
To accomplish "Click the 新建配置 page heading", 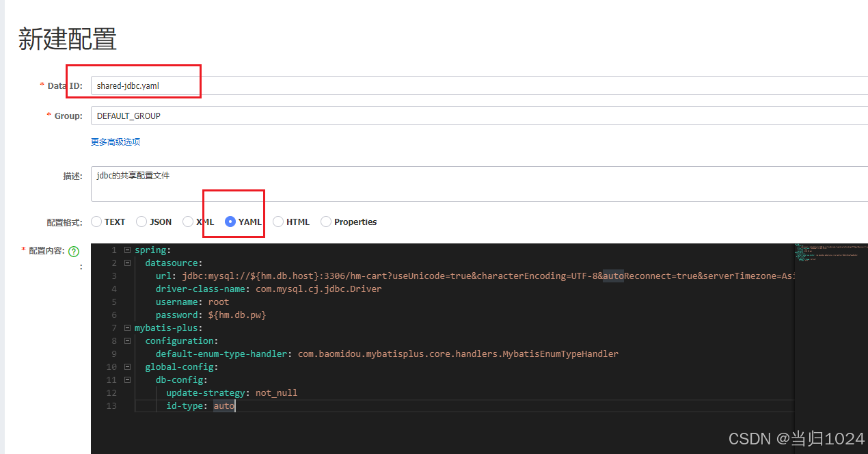I will tap(67, 39).
